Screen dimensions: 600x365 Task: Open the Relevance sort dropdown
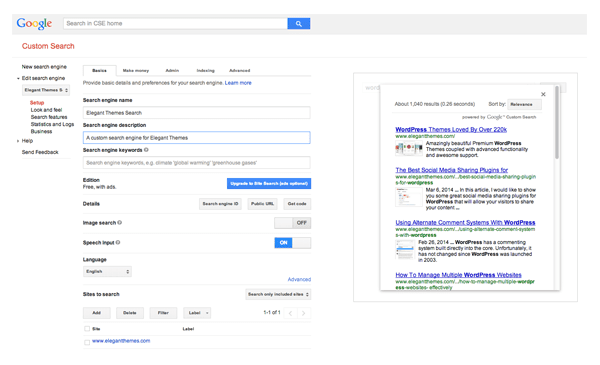point(524,104)
